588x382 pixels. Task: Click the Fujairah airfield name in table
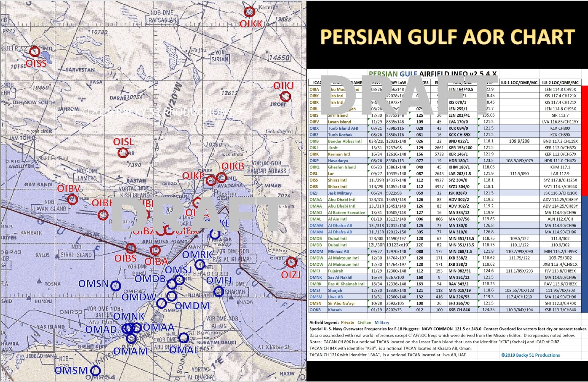tap(338, 271)
